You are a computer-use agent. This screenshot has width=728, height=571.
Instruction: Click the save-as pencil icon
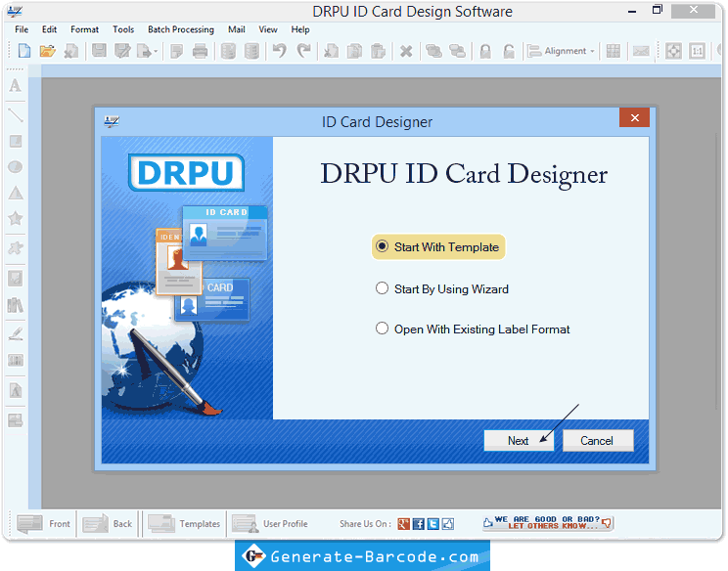[x=122, y=50]
